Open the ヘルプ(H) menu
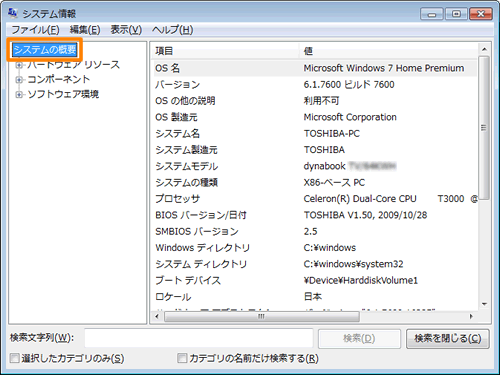The image size is (500, 375). 173,30
